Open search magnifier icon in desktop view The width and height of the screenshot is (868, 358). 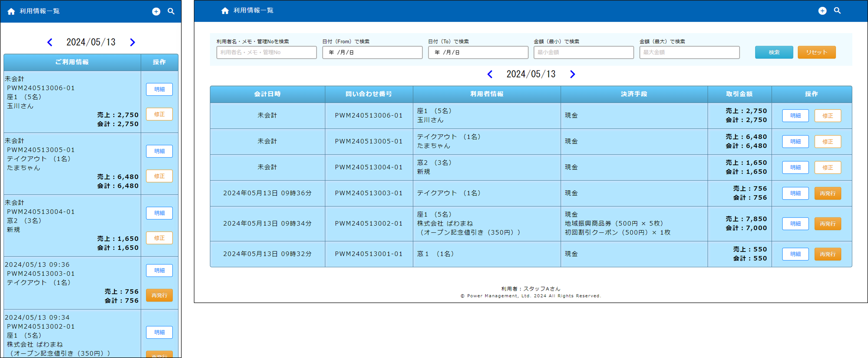tap(837, 11)
